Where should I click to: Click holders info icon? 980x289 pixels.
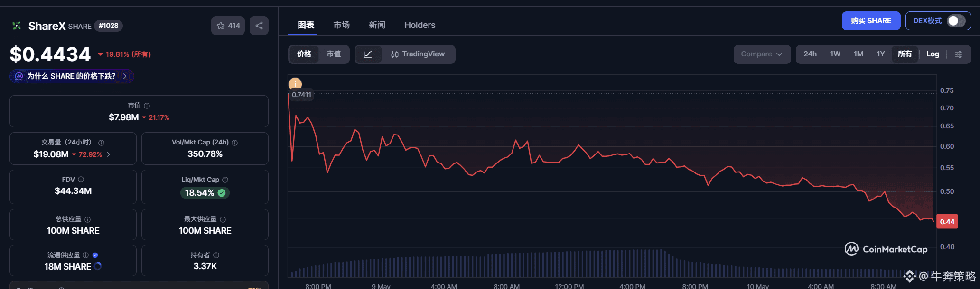click(216, 255)
